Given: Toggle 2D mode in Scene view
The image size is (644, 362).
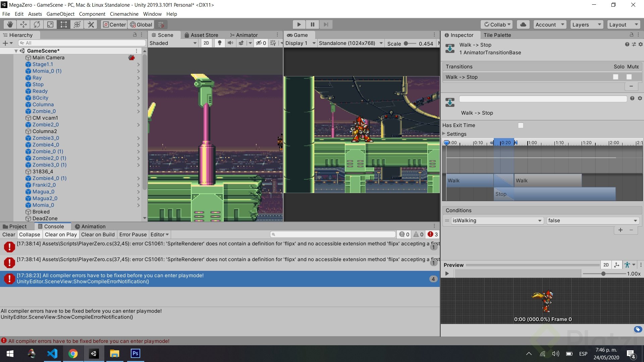Looking at the screenshot, I should pos(206,43).
